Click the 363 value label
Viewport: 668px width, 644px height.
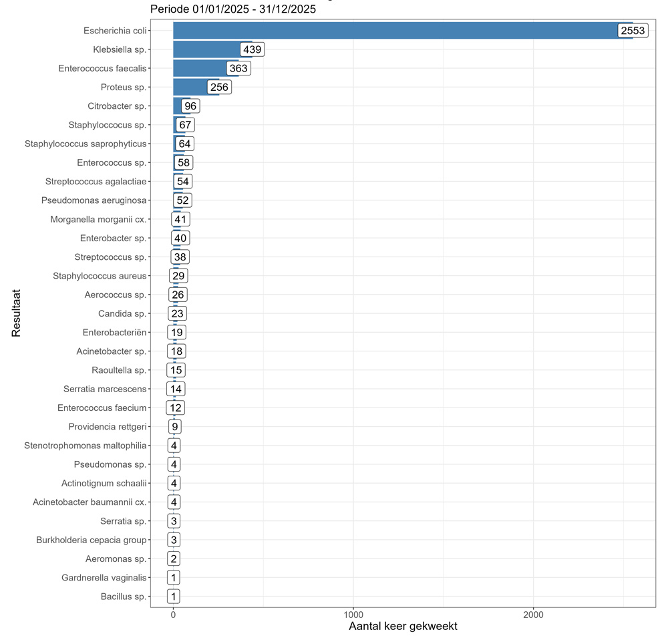238,68
